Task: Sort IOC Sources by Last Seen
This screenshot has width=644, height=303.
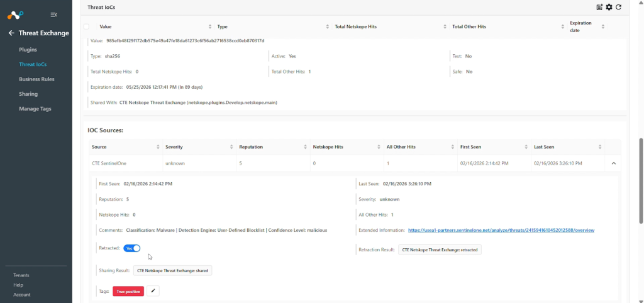Action: (600, 147)
